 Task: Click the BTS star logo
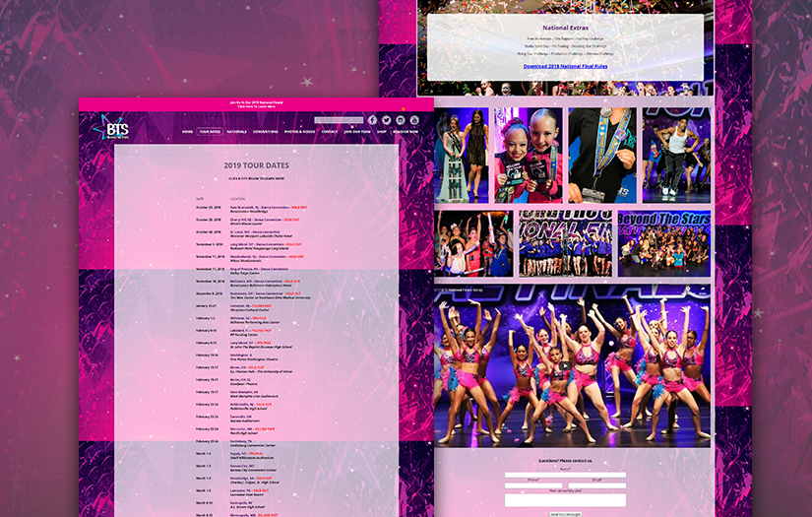[x=111, y=127]
